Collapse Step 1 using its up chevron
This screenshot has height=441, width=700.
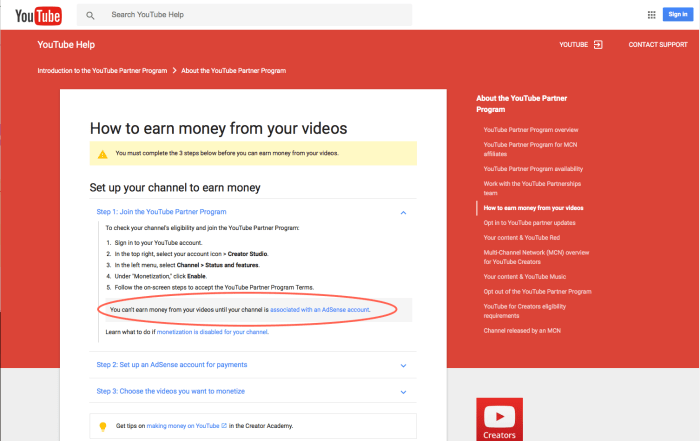(x=403, y=212)
